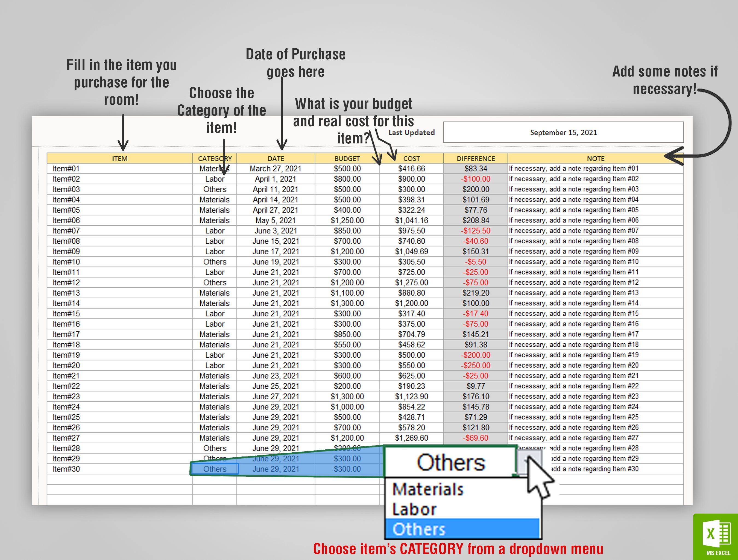The image size is (738, 560).
Task: Click the NOTE column header
Action: pyautogui.click(x=595, y=158)
